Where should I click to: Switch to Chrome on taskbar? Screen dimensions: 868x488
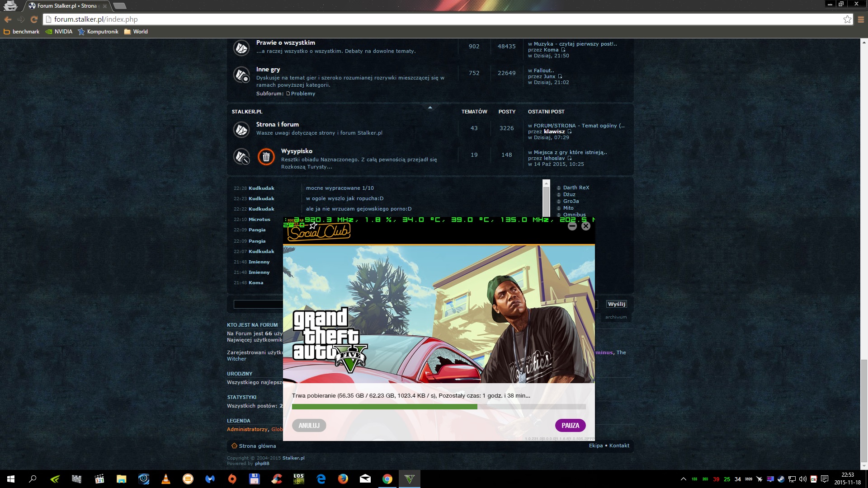(387, 479)
